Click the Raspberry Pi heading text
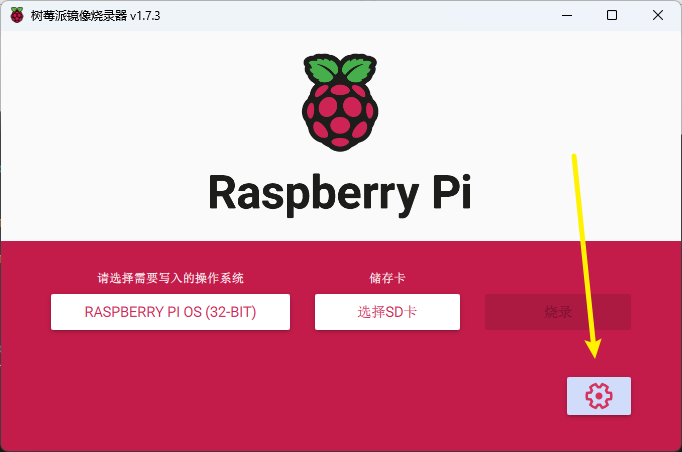 tap(340, 194)
